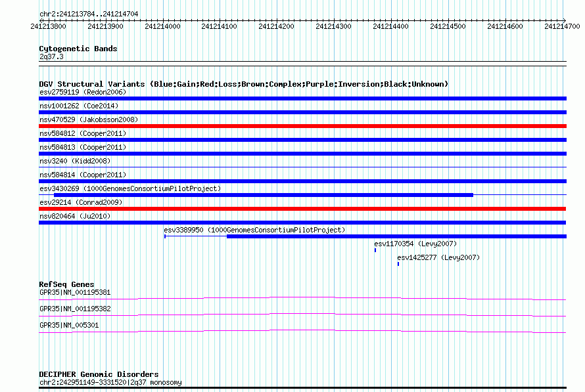The image size is (585, 392).
Task: Select variant label nsv820464 (Ju2010)
Action: 75,216
